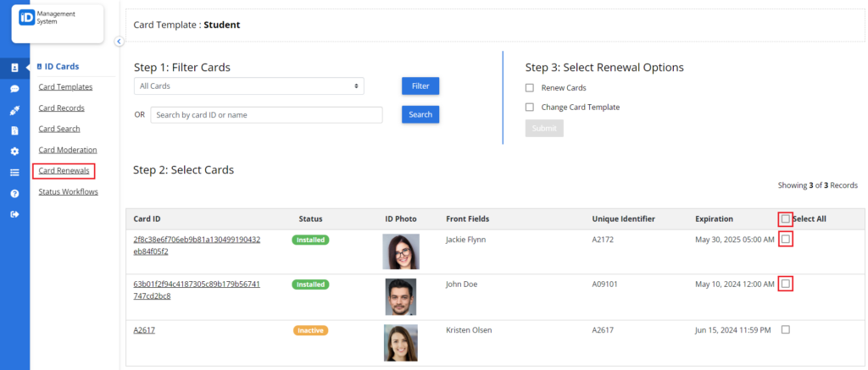Enable the Change Card Template option

click(530, 108)
